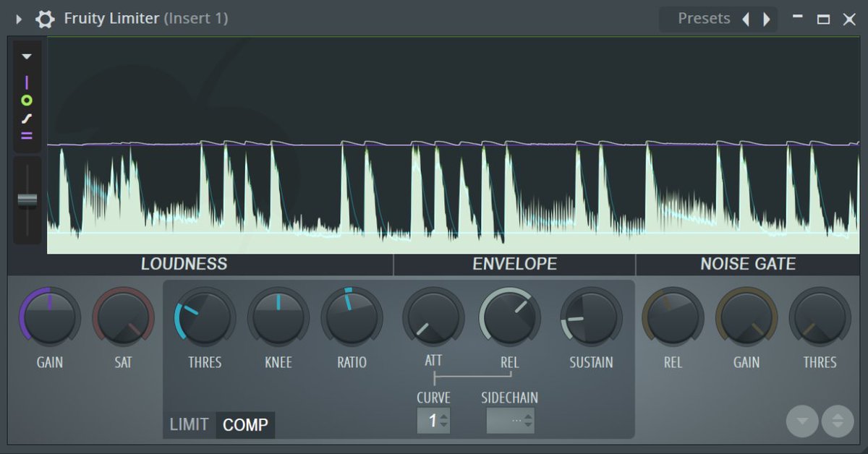
Task: Open the Presets selector
Action: coord(704,19)
